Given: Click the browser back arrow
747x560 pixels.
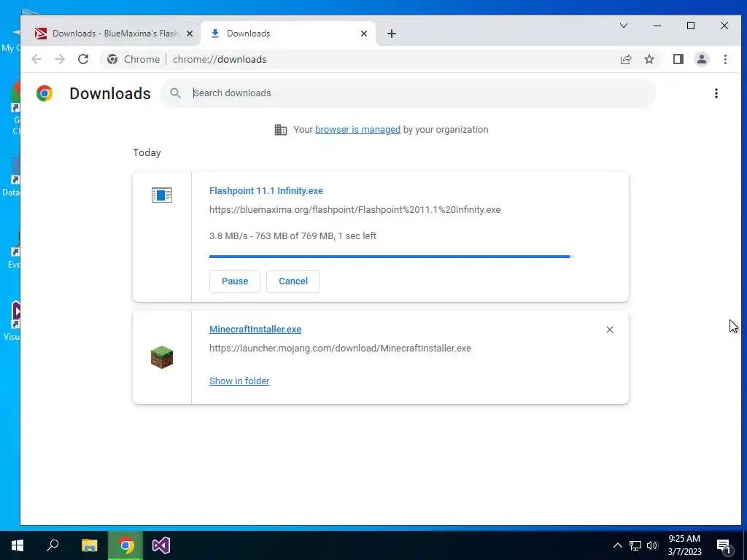Looking at the screenshot, I should (x=36, y=59).
